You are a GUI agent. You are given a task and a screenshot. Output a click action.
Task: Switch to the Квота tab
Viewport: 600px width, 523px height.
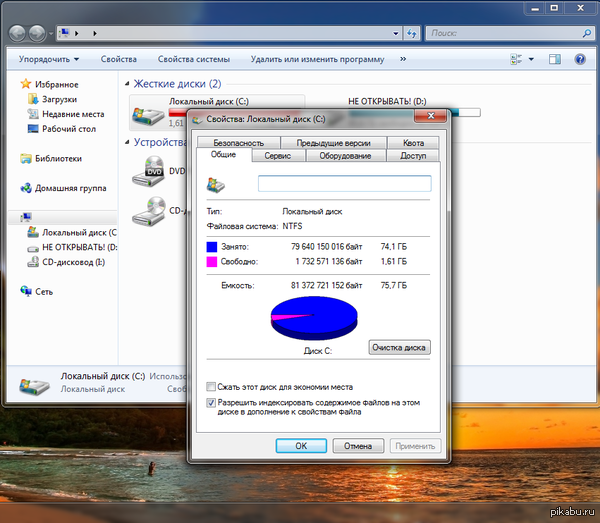click(x=413, y=143)
